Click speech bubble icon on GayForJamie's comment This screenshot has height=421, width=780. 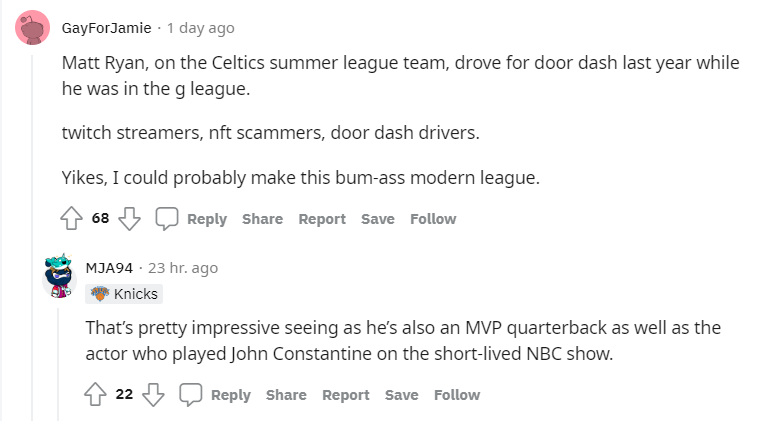point(167,218)
